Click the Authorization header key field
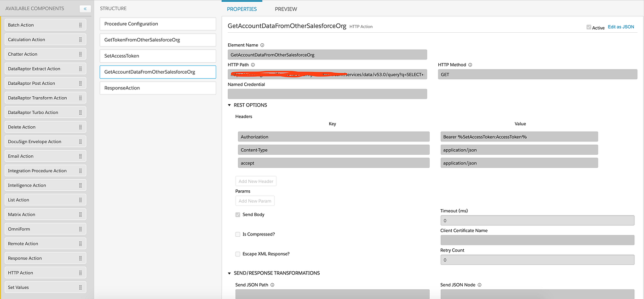Screen dimensions: 644x299 coord(333,136)
